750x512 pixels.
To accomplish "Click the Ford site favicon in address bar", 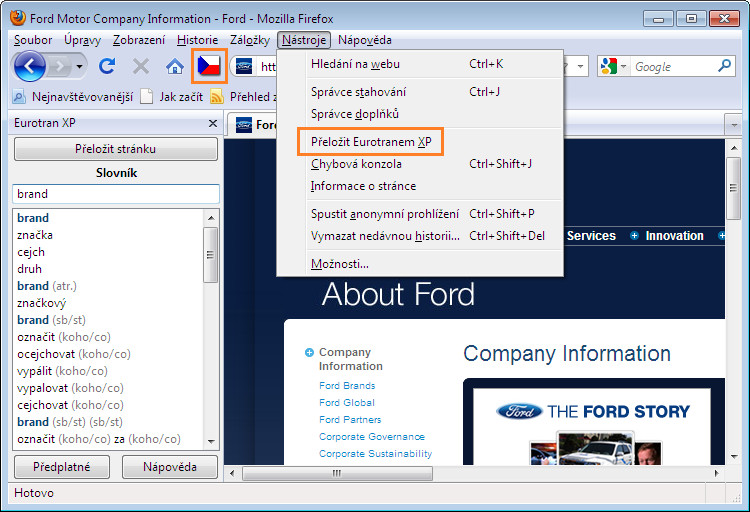I will [x=244, y=67].
